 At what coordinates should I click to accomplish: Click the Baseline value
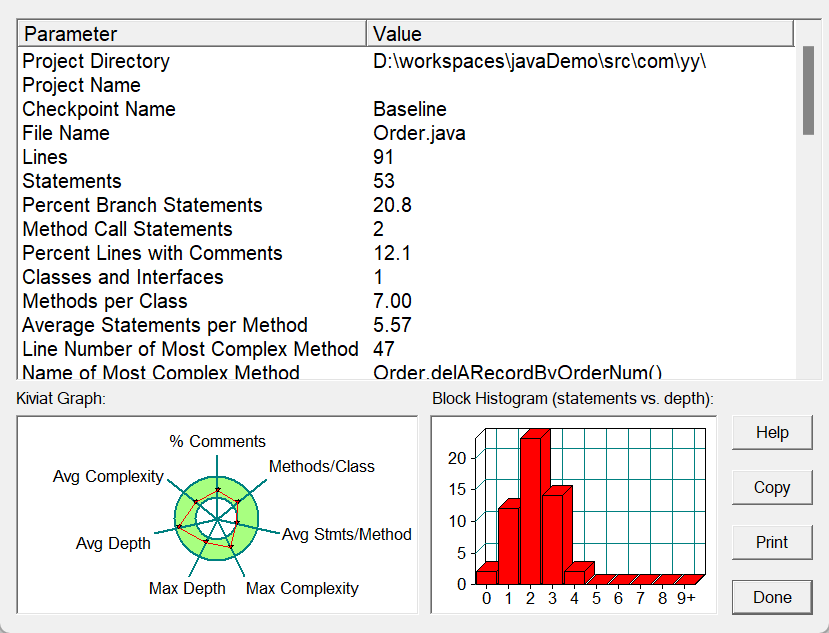(410, 109)
